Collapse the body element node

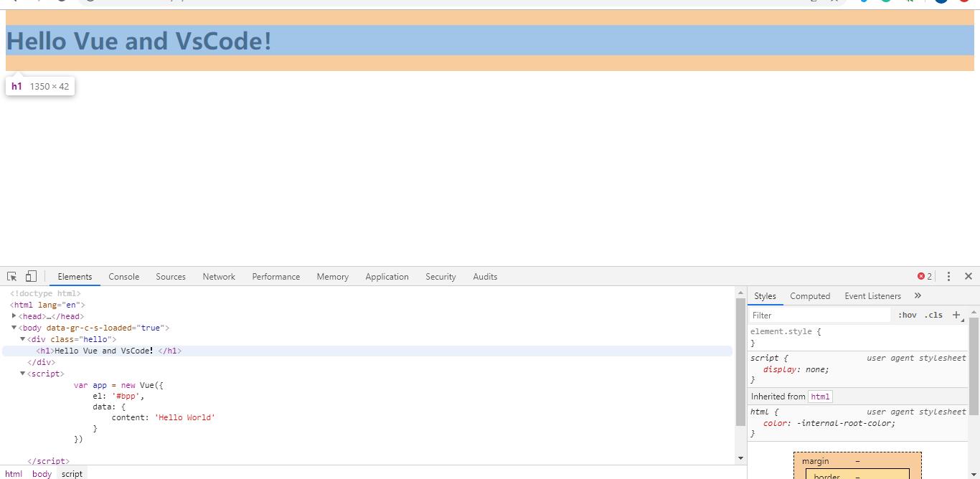click(14, 328)
